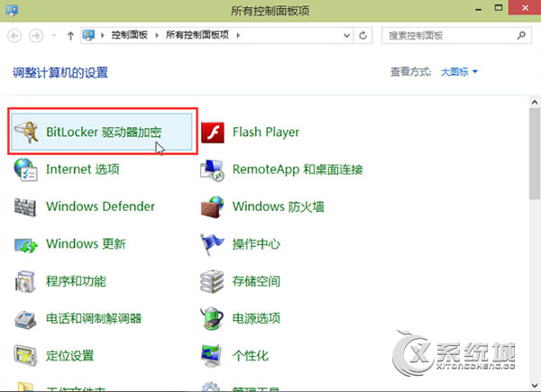The height and width of the screenshot is (392, 541).
Task: Open 操作中心 text link
Action: (x=256, y=244)
